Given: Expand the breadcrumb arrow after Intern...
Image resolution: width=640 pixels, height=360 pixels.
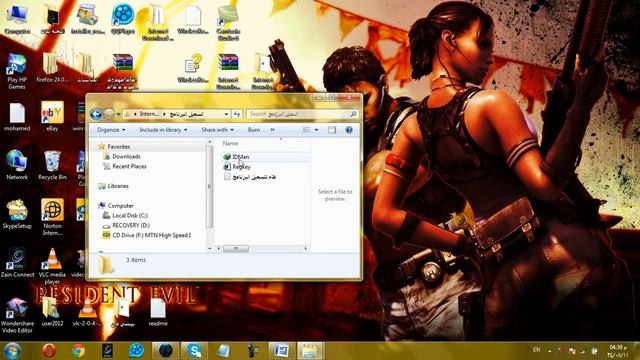Looking at the screenshot, I should tap(165, 114).
